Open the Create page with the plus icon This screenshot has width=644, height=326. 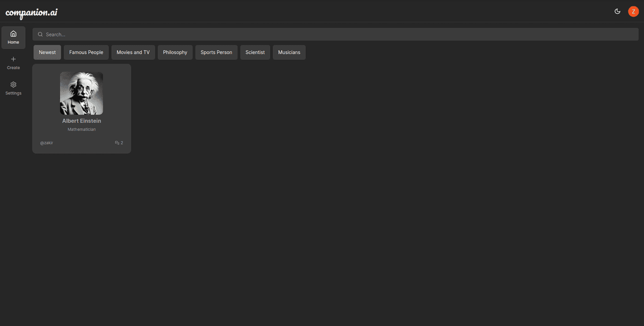point(13,63)
